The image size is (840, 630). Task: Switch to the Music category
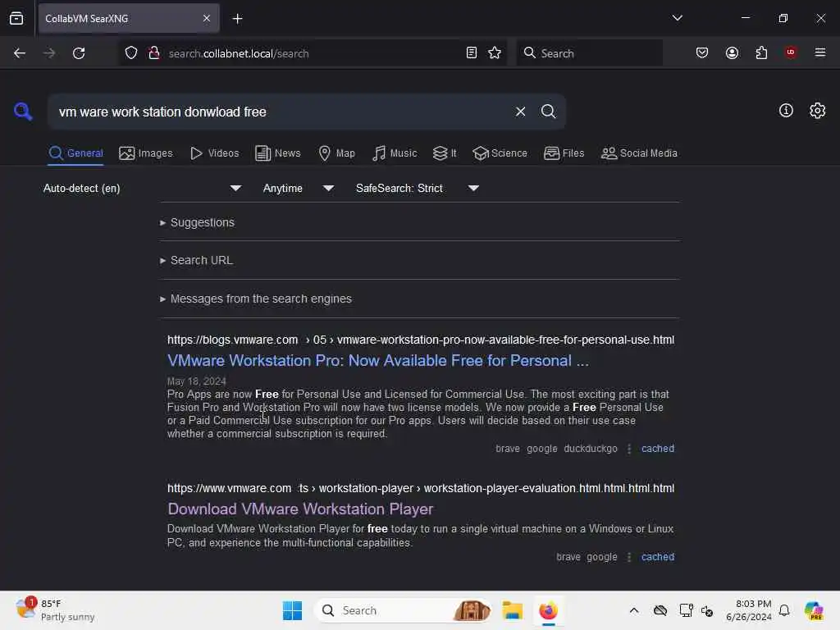pos(395,153)
